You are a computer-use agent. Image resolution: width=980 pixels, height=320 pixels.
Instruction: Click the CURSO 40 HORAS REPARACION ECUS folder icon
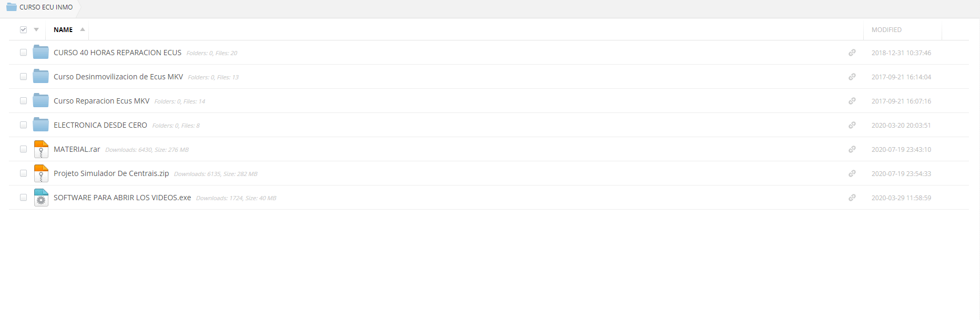pyautogui.click(x=41, y=52)
